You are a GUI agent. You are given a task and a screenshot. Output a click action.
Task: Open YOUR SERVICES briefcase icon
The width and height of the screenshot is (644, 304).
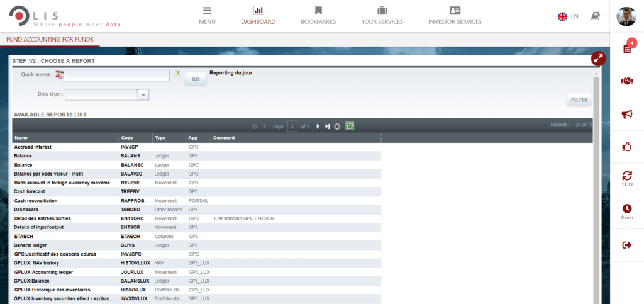(382, 11)
